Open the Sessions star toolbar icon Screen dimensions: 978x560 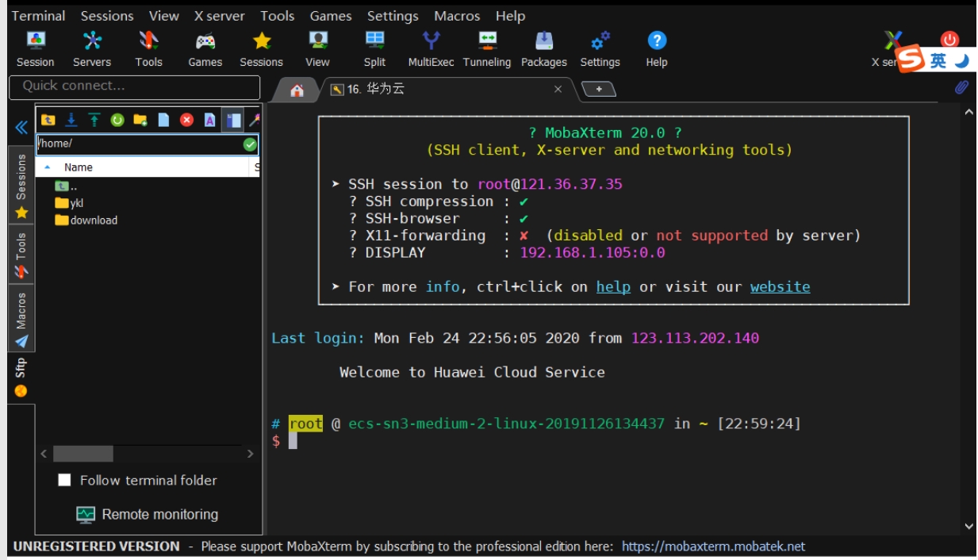[x=261, y=49]
